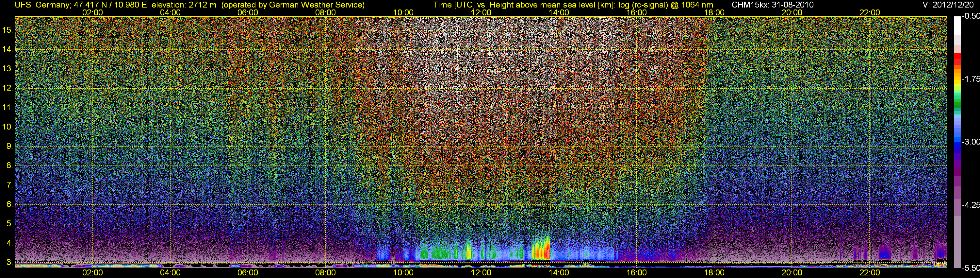Click the height label "6."
The image size is (980, 278).
coord(10,204)
